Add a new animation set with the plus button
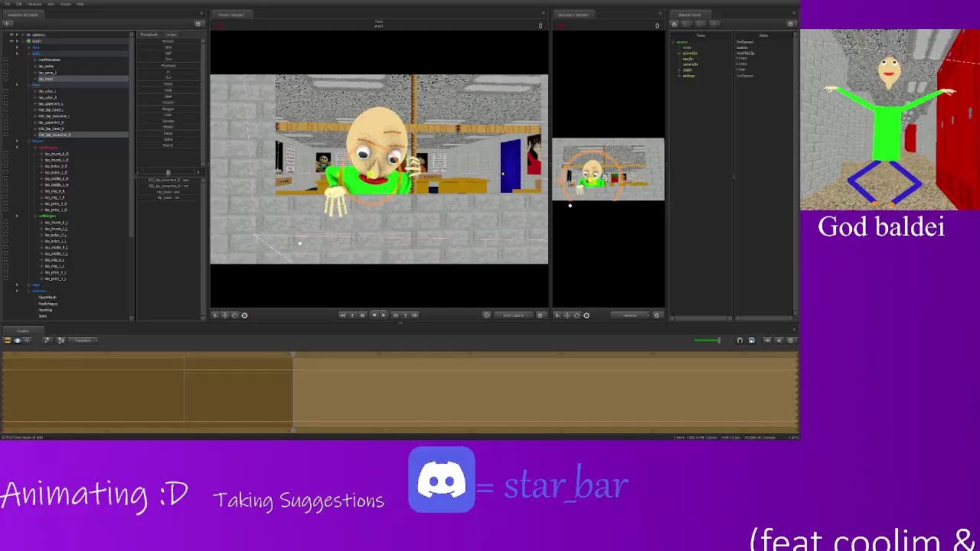 pos(8,24)
